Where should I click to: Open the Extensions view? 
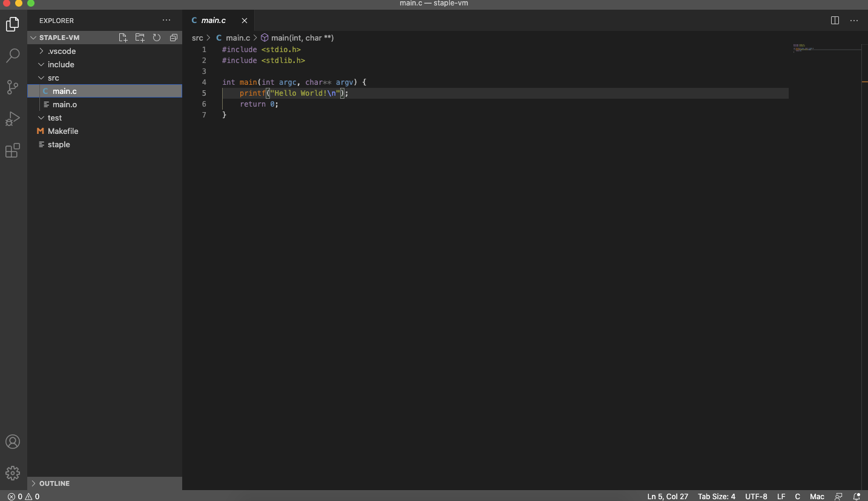point(13,150)
